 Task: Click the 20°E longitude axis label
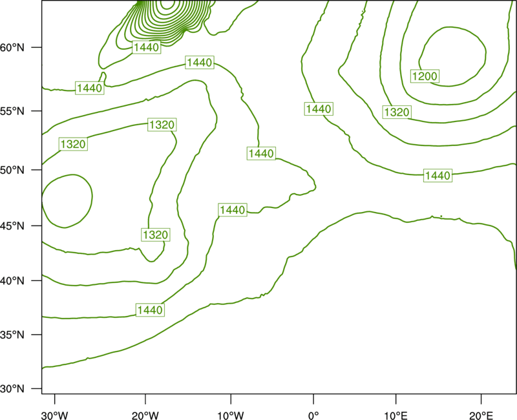click(x=481, y=415)
